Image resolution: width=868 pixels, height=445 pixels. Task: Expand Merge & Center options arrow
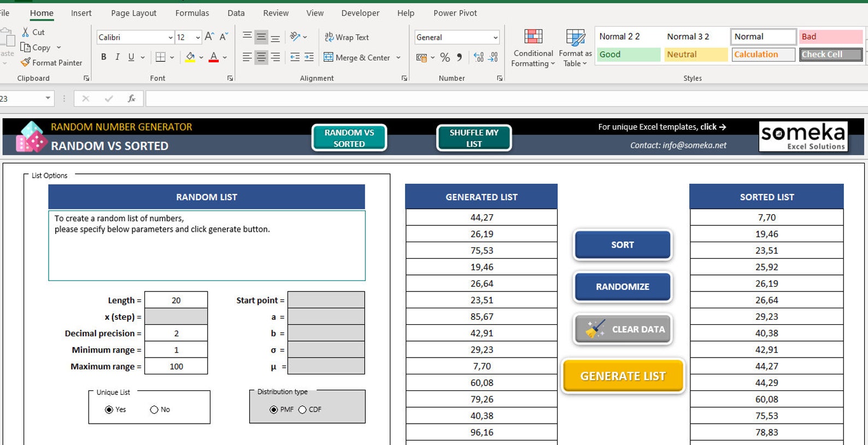398,57
